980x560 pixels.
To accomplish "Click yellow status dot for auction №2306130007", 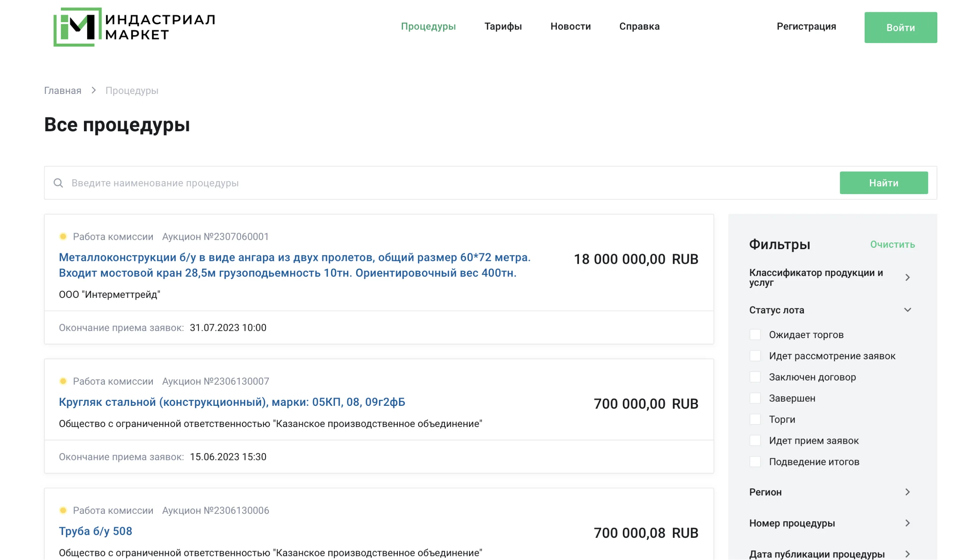I will click(63, 381).
